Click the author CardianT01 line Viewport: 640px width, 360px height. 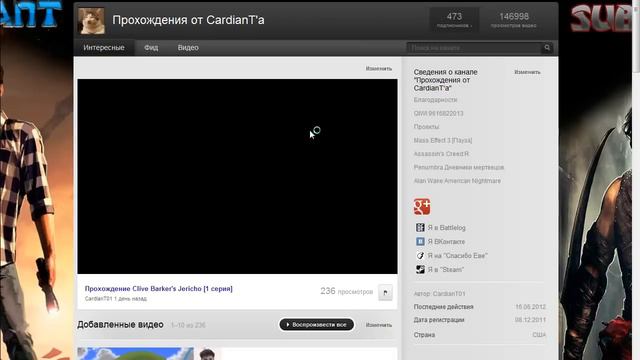click(440, 293)
